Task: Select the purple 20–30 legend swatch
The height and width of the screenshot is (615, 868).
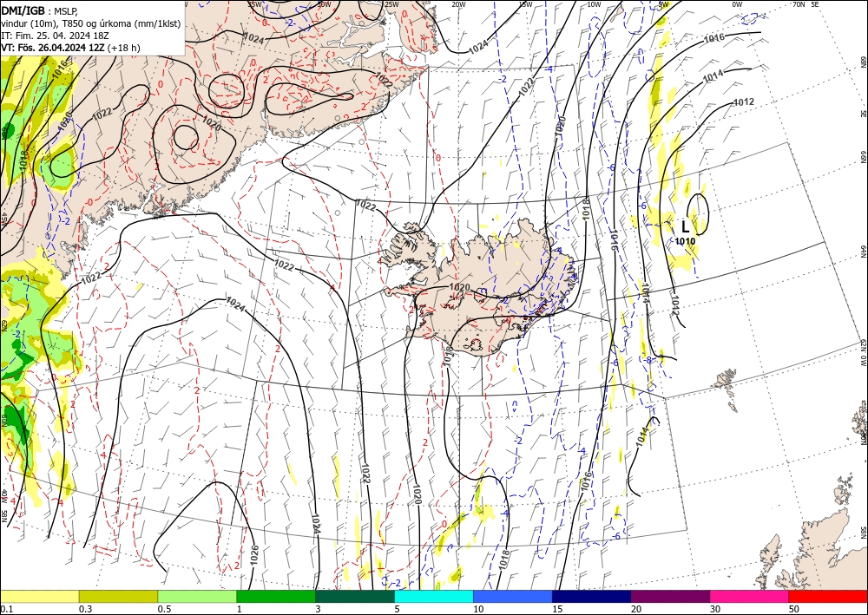Action: (x=670, y=596)
